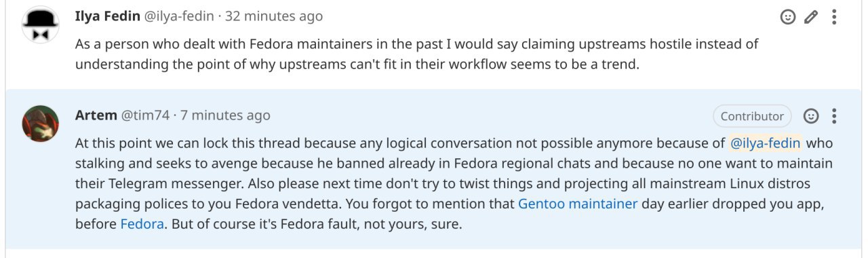This screenshot has height=258, width=868.
Task: Open the @ilya-fedin mention in Artem's comment
Action: (766, 143)
